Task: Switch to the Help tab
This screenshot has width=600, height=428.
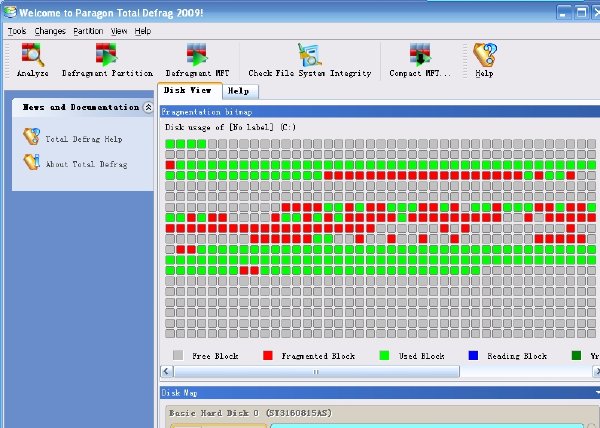Action: coord(240,91)
